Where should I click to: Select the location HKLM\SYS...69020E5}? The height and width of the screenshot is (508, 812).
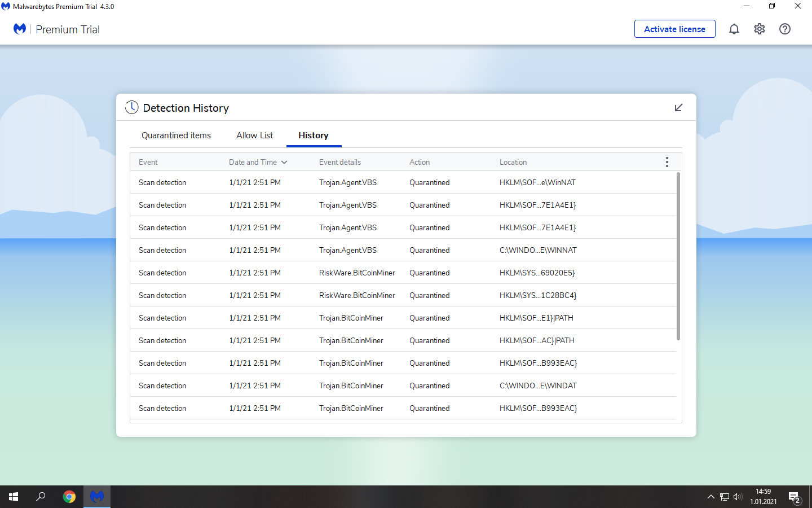537,273
